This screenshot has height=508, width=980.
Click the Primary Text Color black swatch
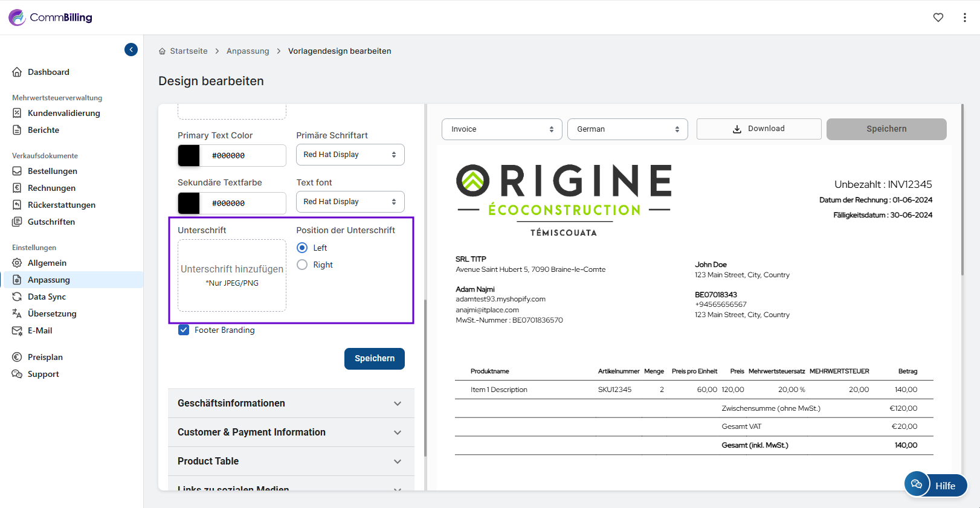189,155
